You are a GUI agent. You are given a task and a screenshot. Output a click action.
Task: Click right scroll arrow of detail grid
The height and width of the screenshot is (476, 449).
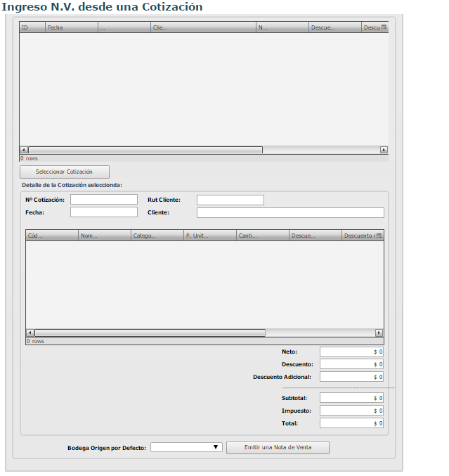pyautogui.click(x=379, y=333)
